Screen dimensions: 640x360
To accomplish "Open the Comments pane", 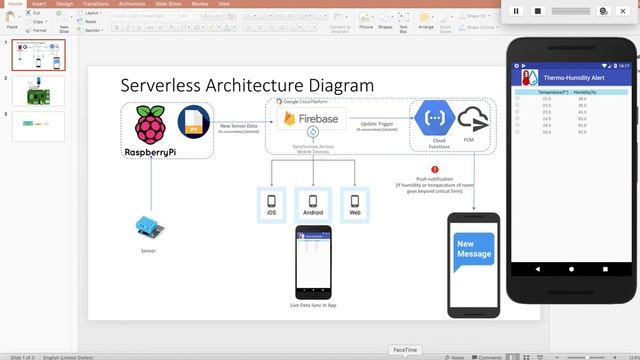I will click(487, 357).
